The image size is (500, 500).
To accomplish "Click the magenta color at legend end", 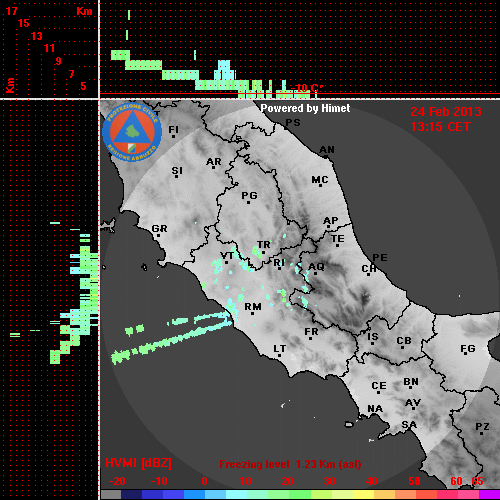I will (x=489, y=494).
